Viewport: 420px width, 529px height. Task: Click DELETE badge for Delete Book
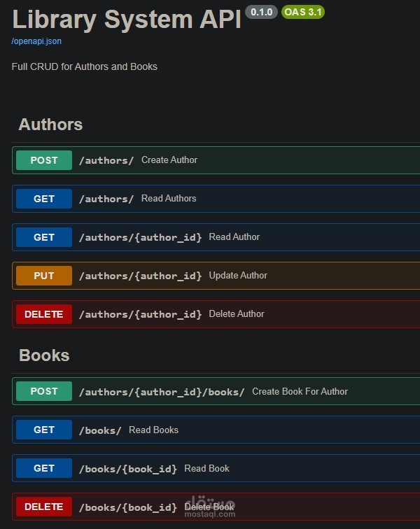click(x=44, y=507)
